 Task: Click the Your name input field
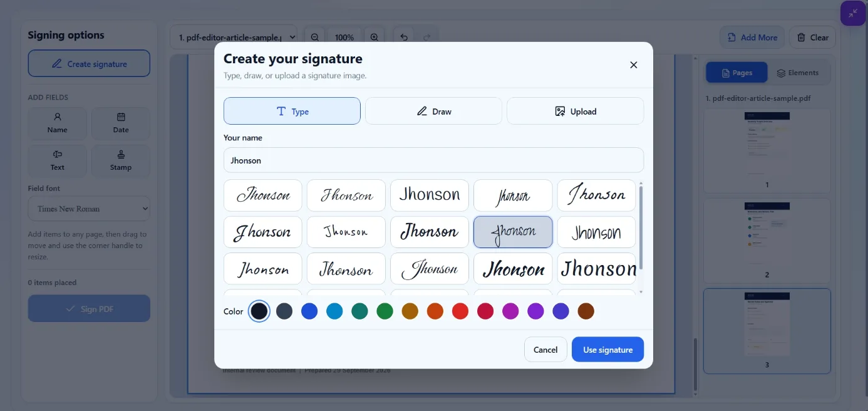pos(433,160)
